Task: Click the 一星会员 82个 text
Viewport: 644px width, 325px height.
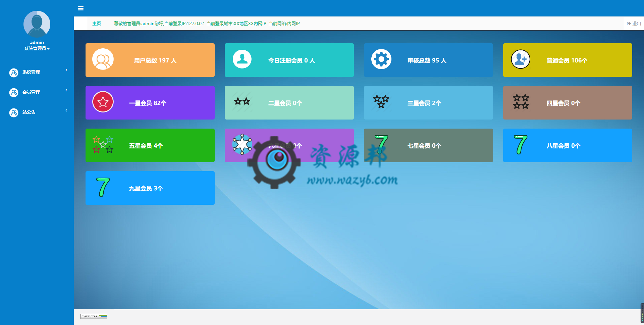Action: tap(148, 103)
